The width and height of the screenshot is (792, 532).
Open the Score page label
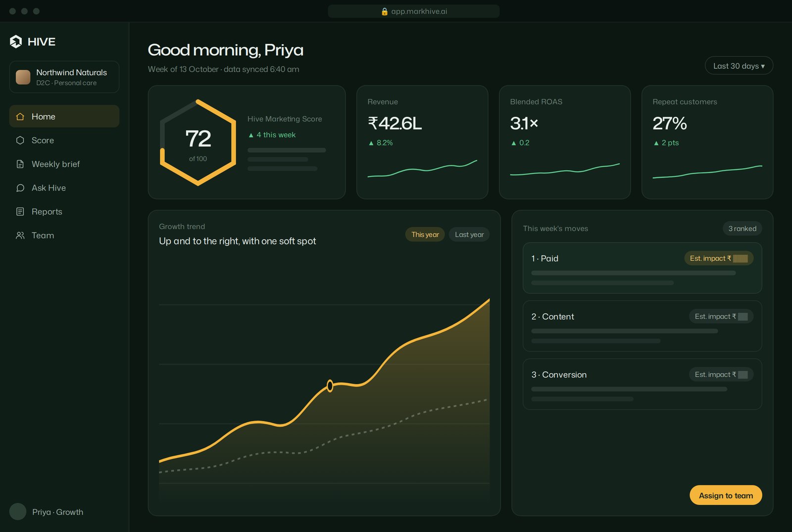43,140
